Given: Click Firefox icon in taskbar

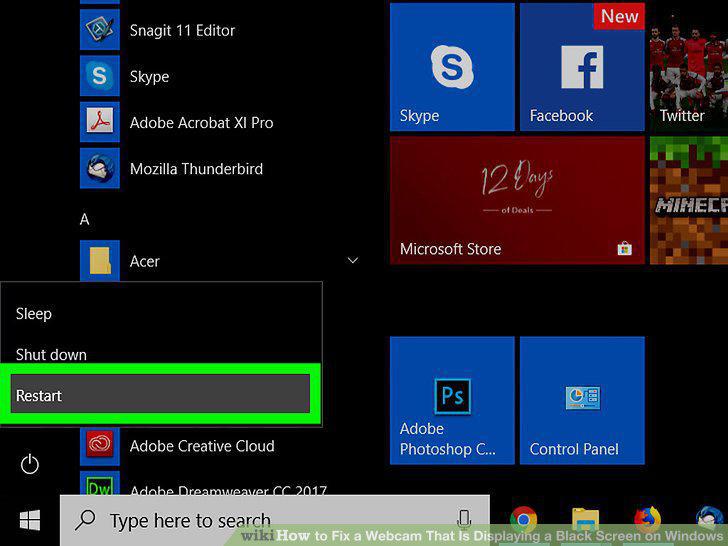Looking at the screenshot, I should point(647,520).
